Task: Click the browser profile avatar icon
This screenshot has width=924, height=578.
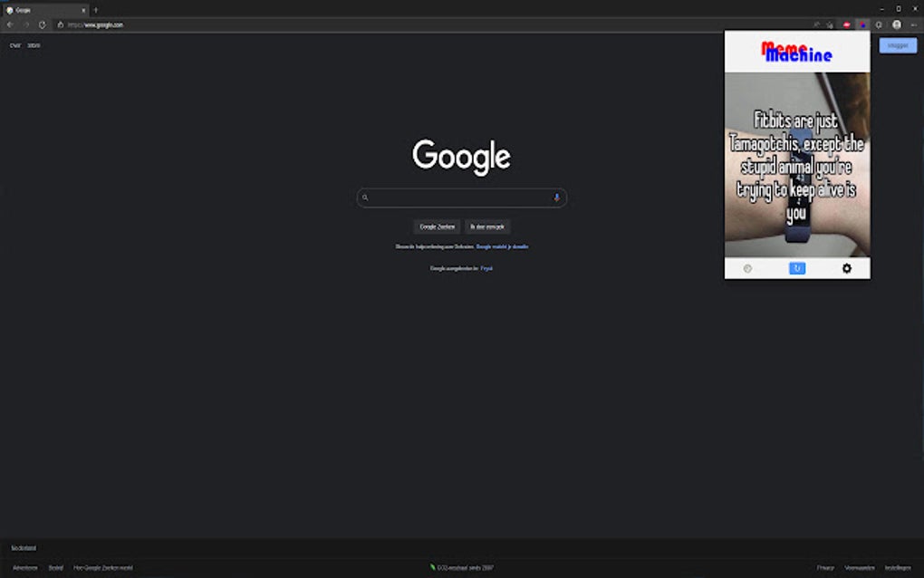Action: [x=896, y=25]
